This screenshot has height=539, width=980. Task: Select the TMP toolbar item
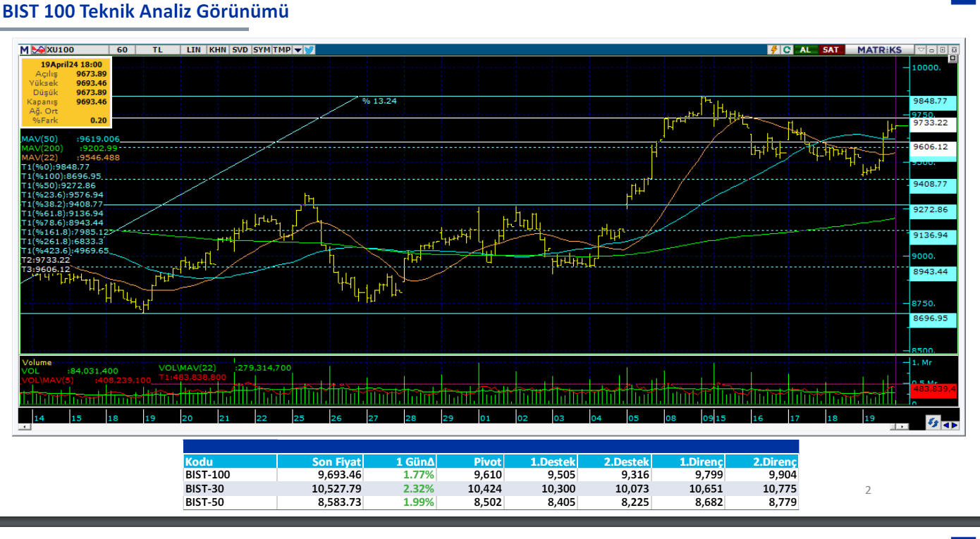282,50
